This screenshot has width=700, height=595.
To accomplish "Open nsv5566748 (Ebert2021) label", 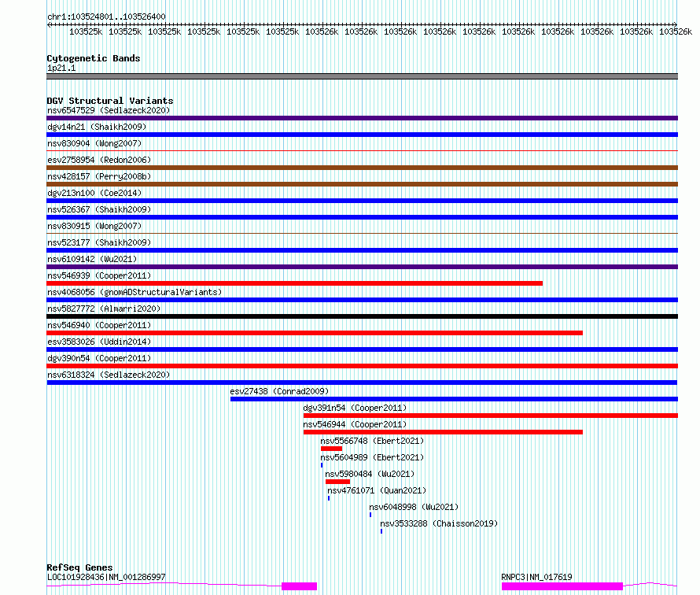I will [x=372, y=441].
